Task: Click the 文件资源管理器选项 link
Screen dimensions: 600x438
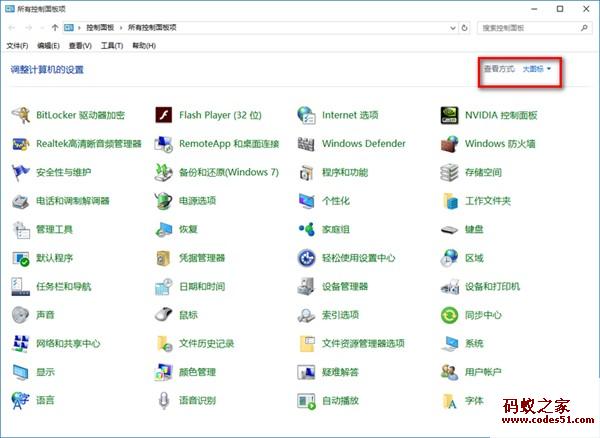Action: [x=363, y=344]
